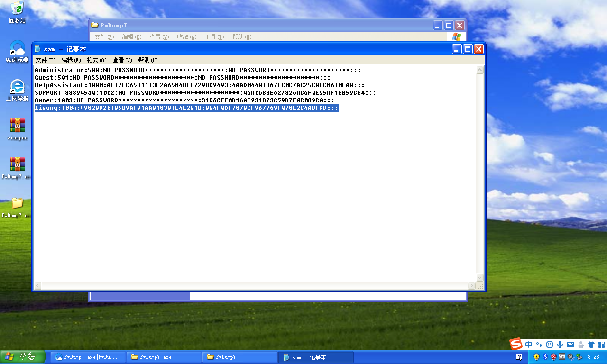Select the 上网导航 Internet Explorer desktop icon
Viewport: 607px width, 364px height.
[x=17, y=91]
